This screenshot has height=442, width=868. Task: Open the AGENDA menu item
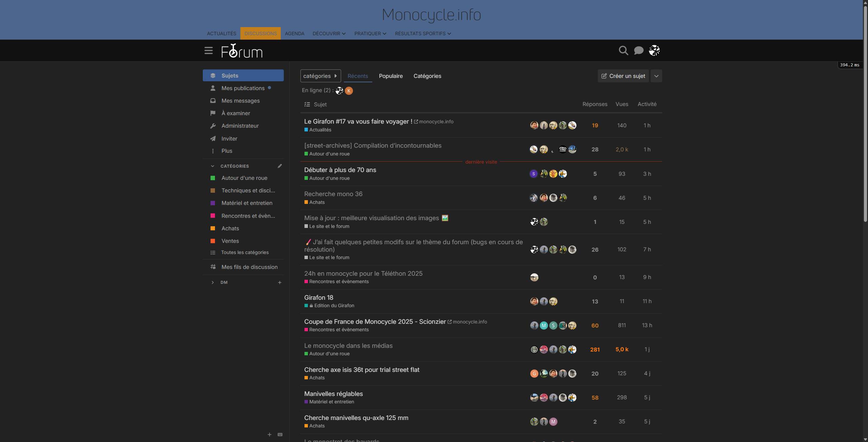[294, 34]
